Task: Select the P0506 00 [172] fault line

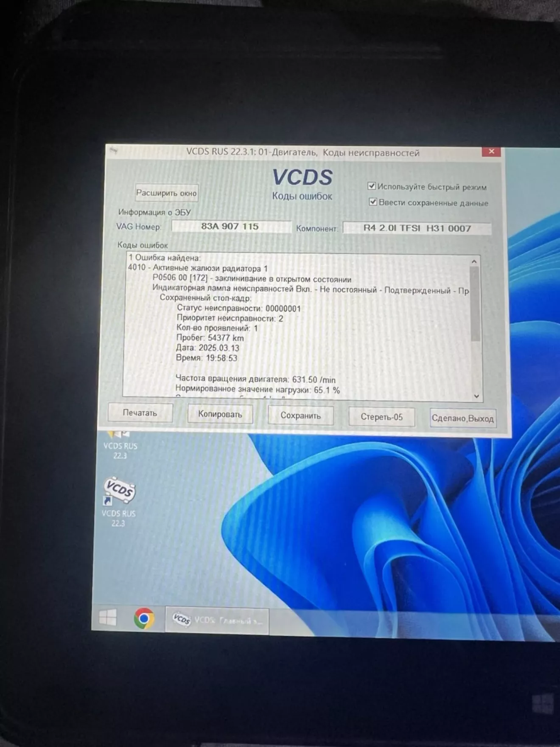Action: pos(252,279)
